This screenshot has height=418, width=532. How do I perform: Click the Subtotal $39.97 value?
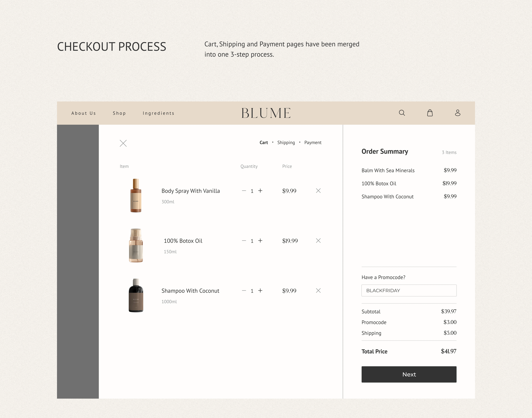point(449,311)
